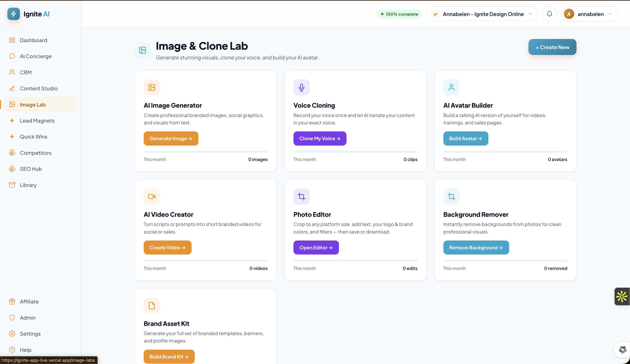Click the '0 clips' count text
The width and height of the screenshot is (630, 364).
(410, 159)
